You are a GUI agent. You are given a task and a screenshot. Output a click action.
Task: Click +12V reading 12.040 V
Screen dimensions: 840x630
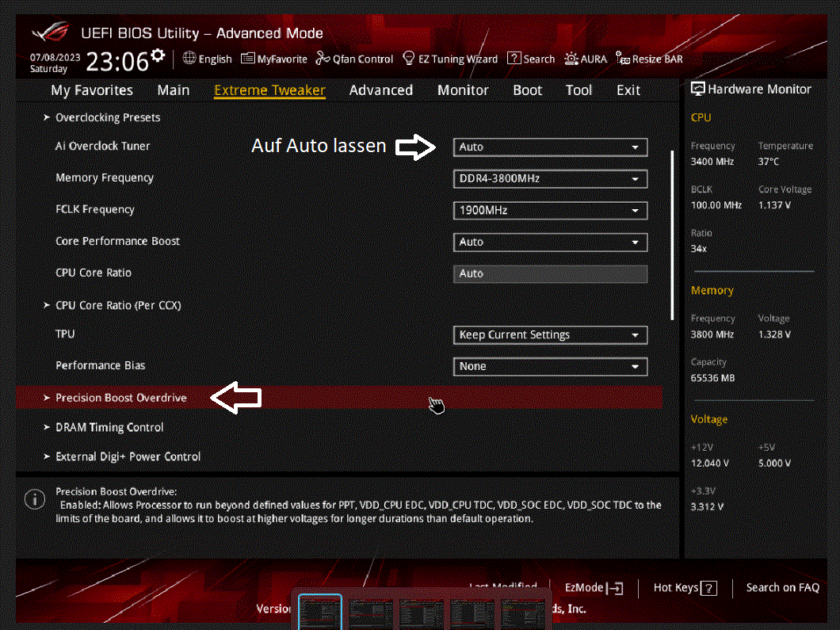pos(710,463)
